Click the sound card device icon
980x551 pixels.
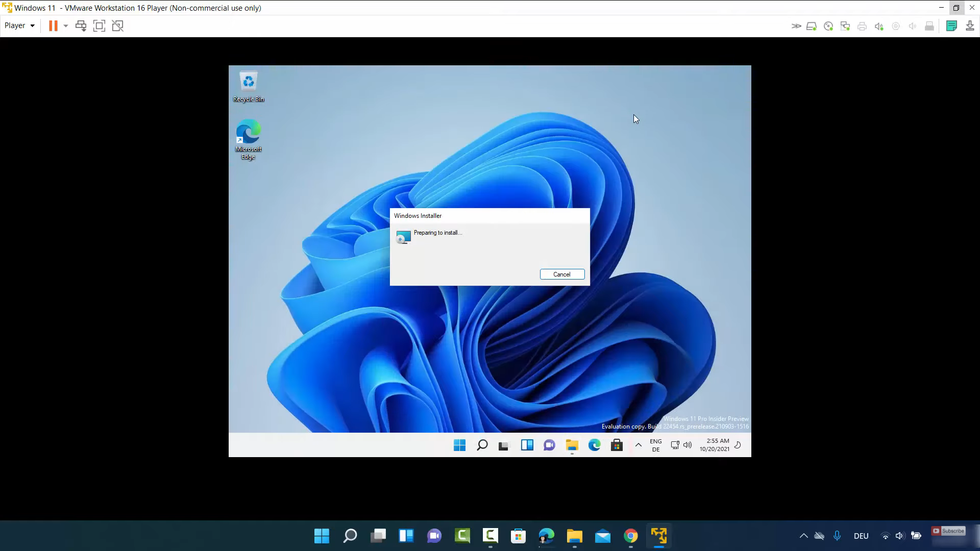click(x=879, y=26)
